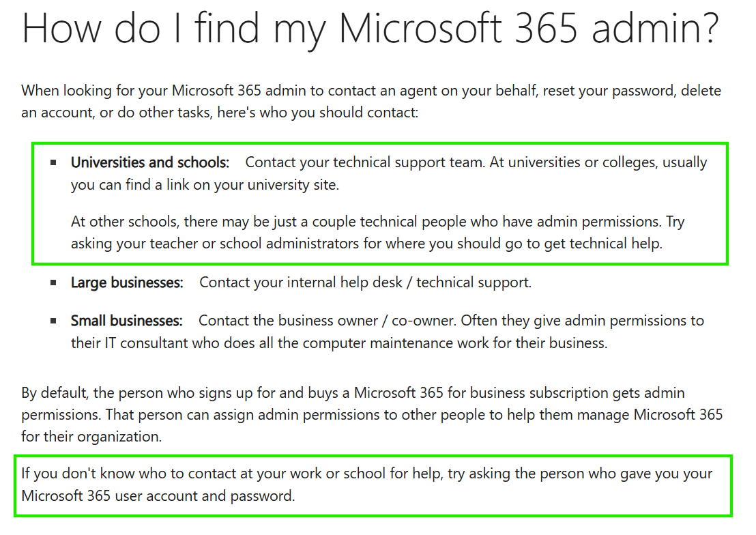Click the square bullet beside Small businesses
This screenshot has height=535, width=756.
tap(53, 321)
